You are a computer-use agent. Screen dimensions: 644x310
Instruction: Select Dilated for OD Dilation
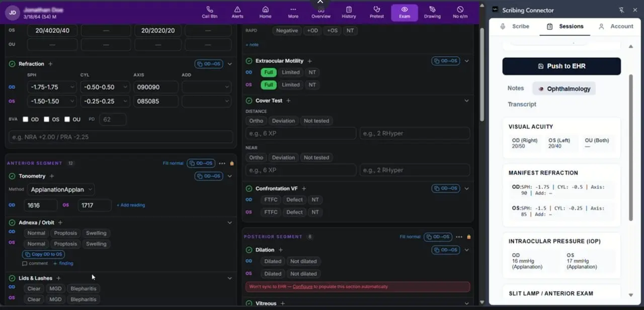pyautogui.click(x=273, y=261)
